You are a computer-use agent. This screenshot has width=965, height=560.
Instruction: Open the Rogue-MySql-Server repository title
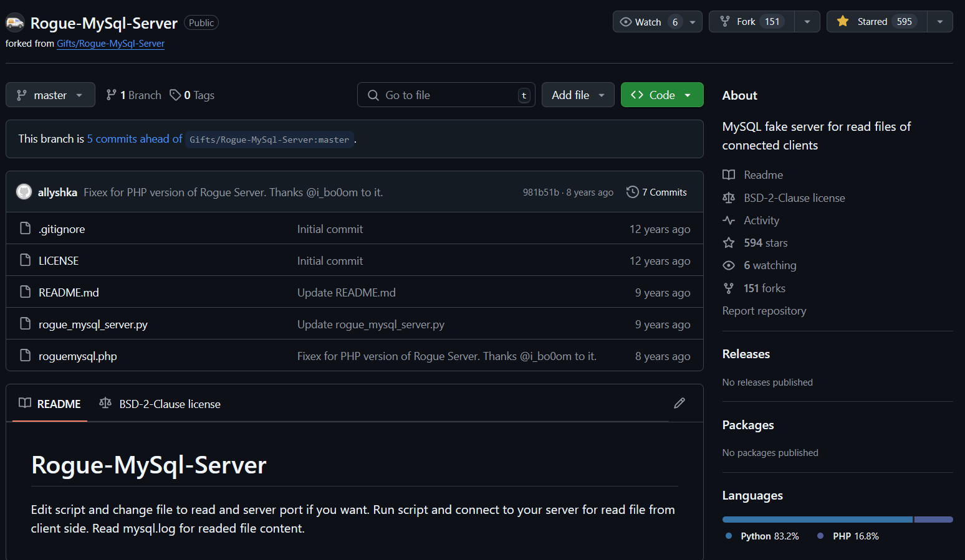(104, 23)
